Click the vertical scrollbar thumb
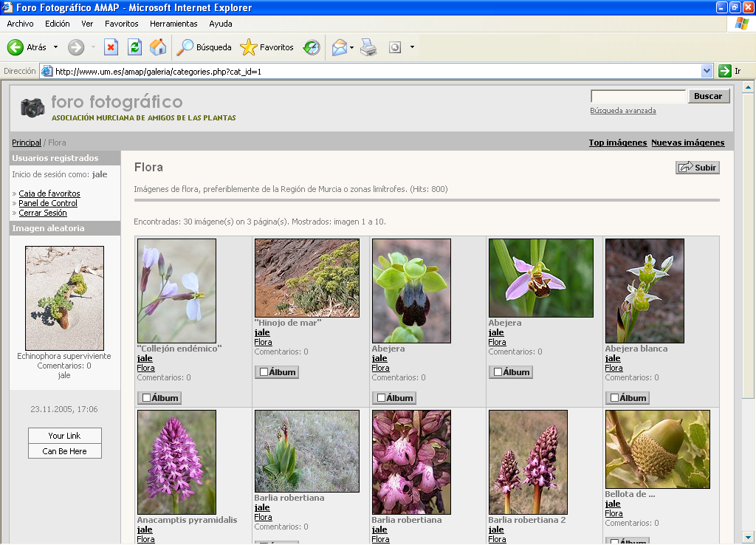Viewport: 756px width, 545px height. [748, 245]
